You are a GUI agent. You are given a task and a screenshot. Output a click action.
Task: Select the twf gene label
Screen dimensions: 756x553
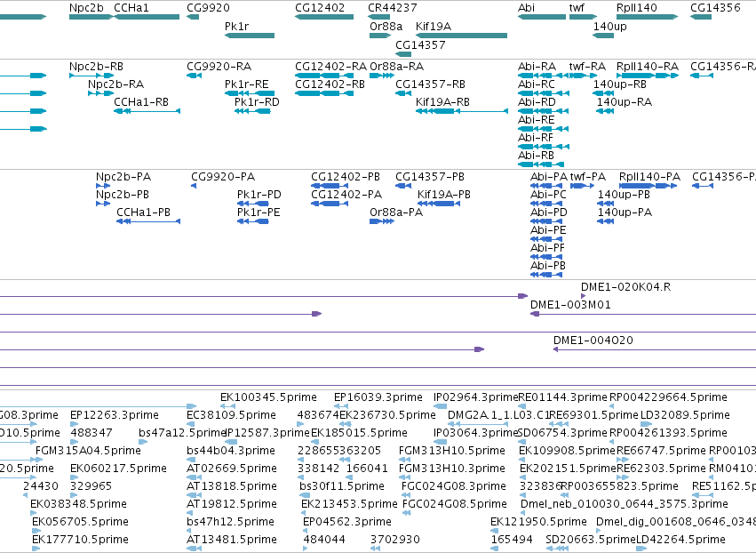(x=577, y=8)
